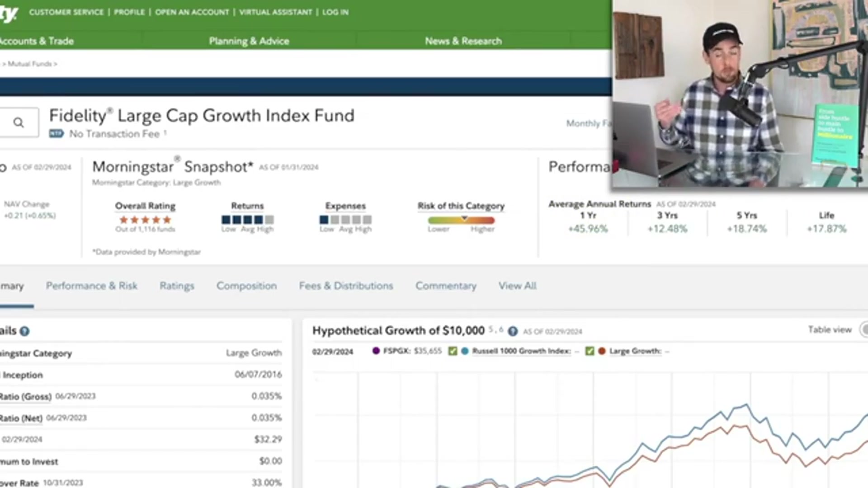Open the Fees & Distributions tab

346,286
